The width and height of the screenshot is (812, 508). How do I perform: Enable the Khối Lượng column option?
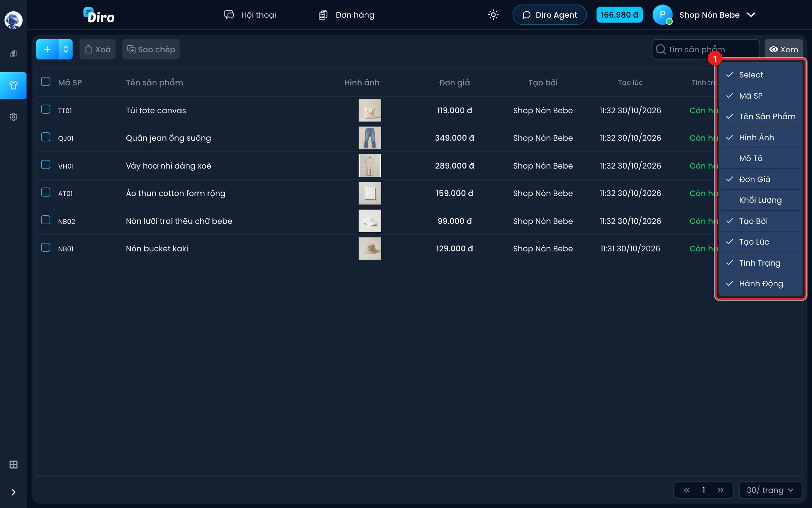(760, 200)
